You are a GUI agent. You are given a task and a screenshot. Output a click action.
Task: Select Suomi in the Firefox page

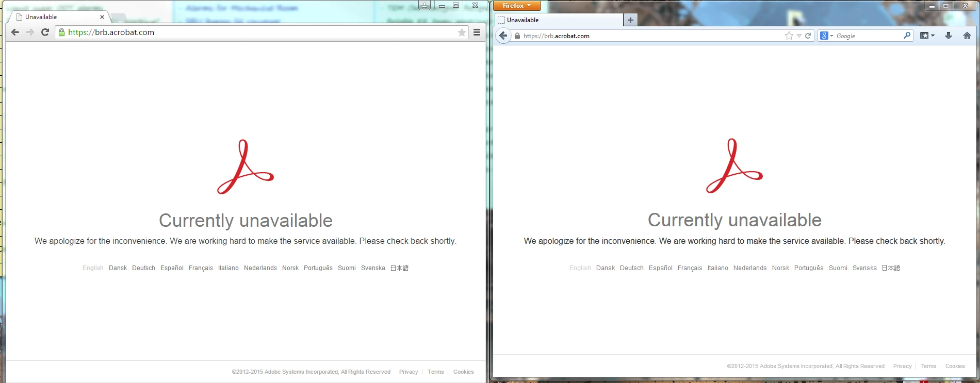pyautogui.click(x=838, y=268)
